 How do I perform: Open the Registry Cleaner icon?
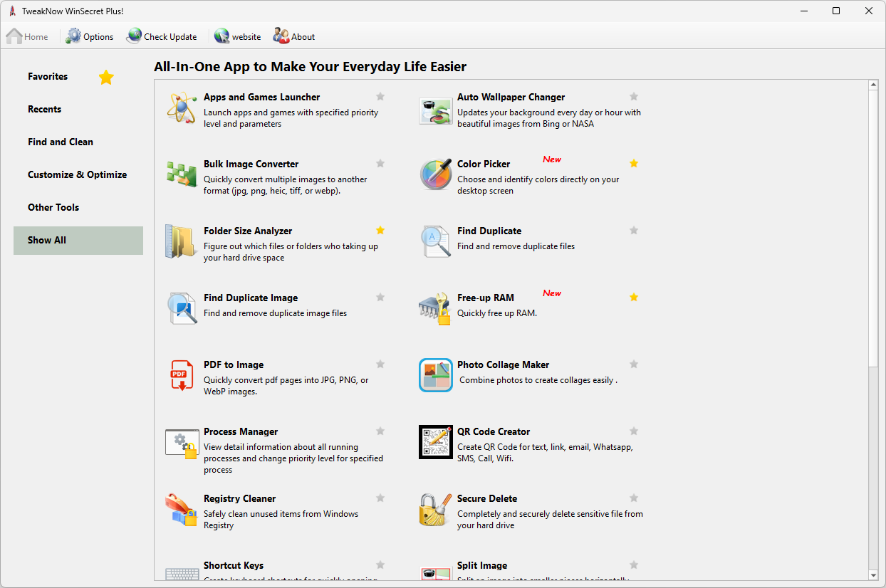pos(182,510)
